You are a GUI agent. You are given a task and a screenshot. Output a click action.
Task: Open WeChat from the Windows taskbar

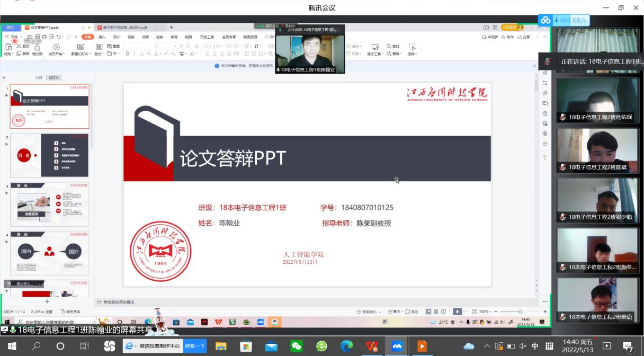tap(297, 346)
